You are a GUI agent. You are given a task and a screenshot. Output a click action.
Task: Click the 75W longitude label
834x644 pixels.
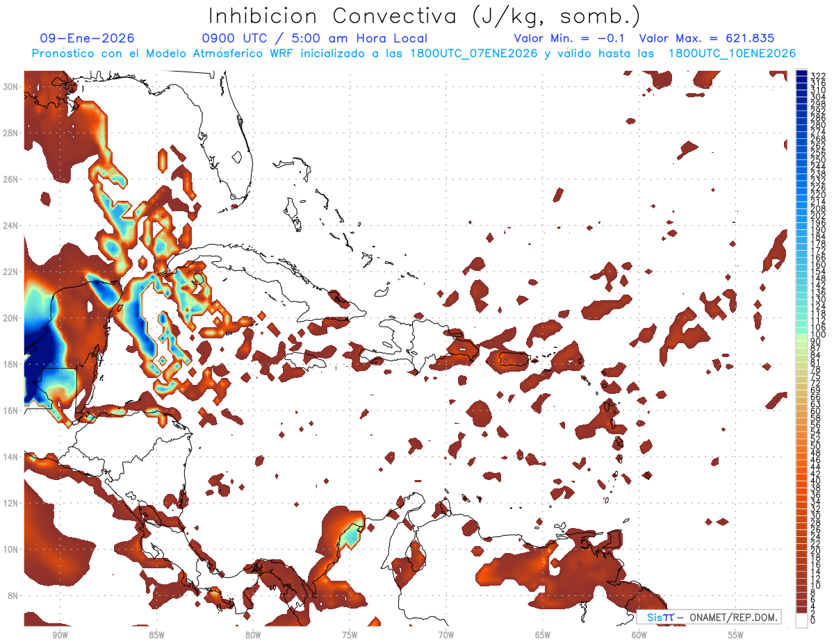click(350, 634)
